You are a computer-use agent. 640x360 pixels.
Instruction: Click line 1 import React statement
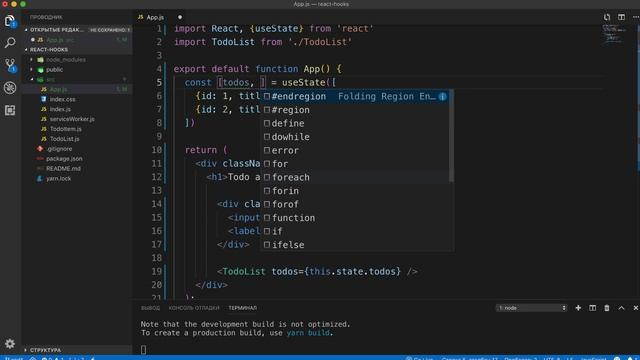click(x=274, y=29)
